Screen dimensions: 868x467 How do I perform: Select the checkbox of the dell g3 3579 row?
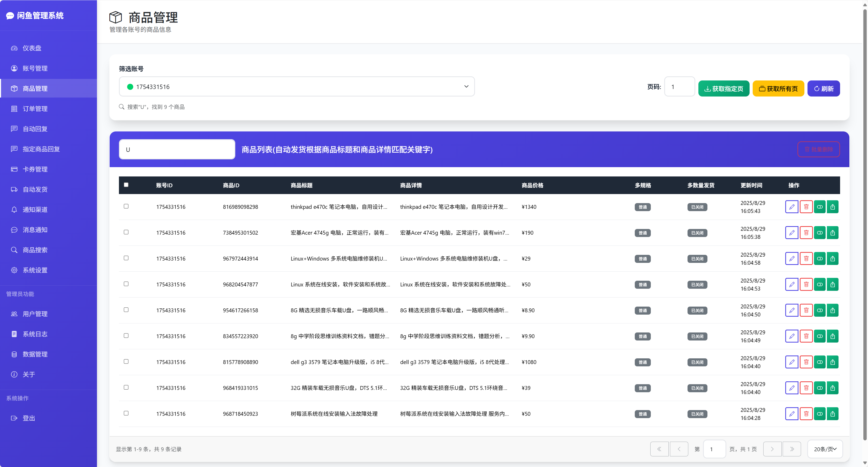126,361
